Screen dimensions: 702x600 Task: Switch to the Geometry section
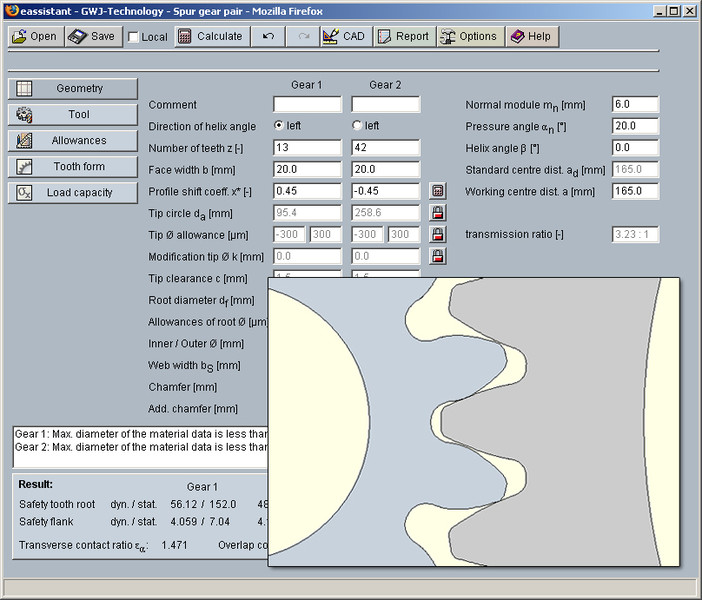71,89
